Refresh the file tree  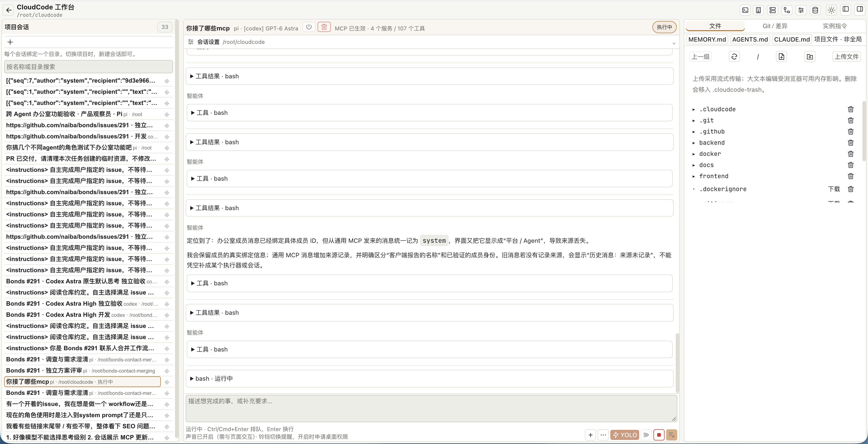point(734,57)
